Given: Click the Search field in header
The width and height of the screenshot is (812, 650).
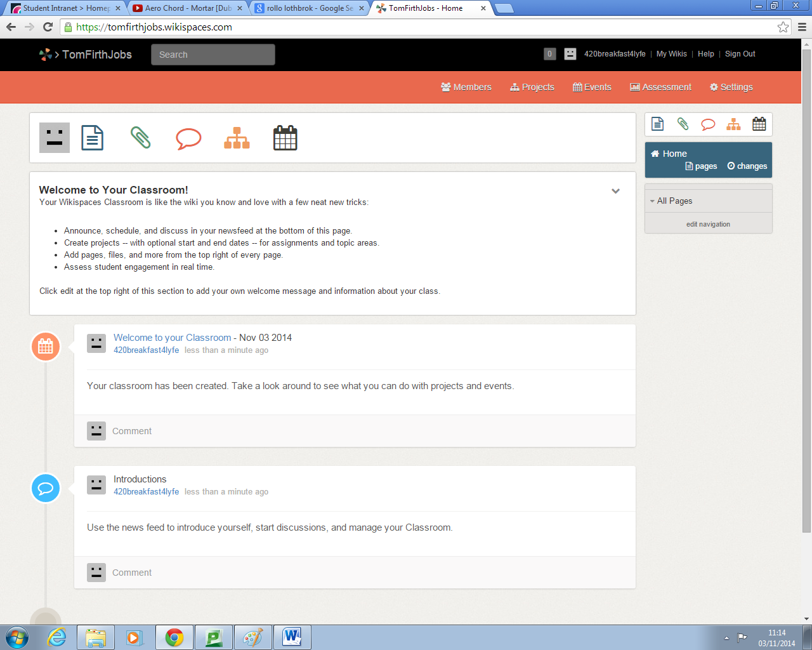Looking at the screenshot, I should click(213, 55).
